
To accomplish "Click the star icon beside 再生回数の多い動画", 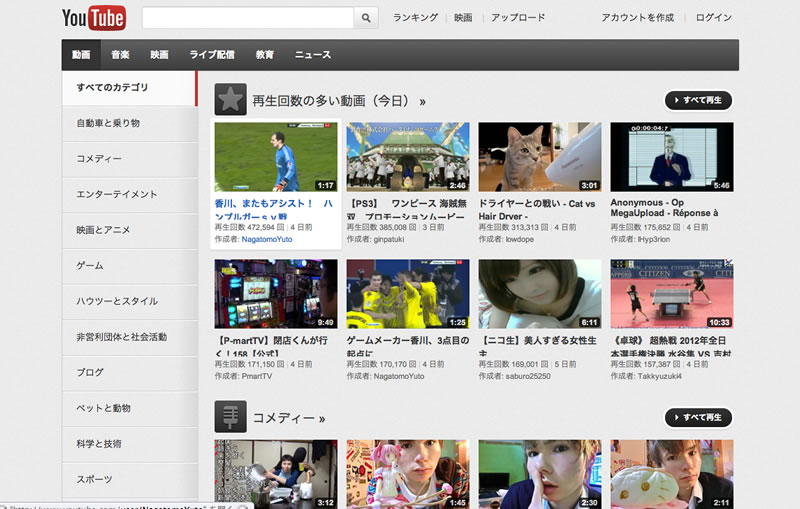I will (230, 100).
